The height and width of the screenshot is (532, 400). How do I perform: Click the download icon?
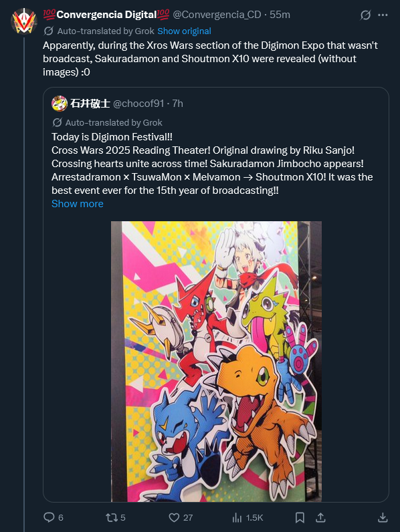pyautogui.click(x=383, y=517)
